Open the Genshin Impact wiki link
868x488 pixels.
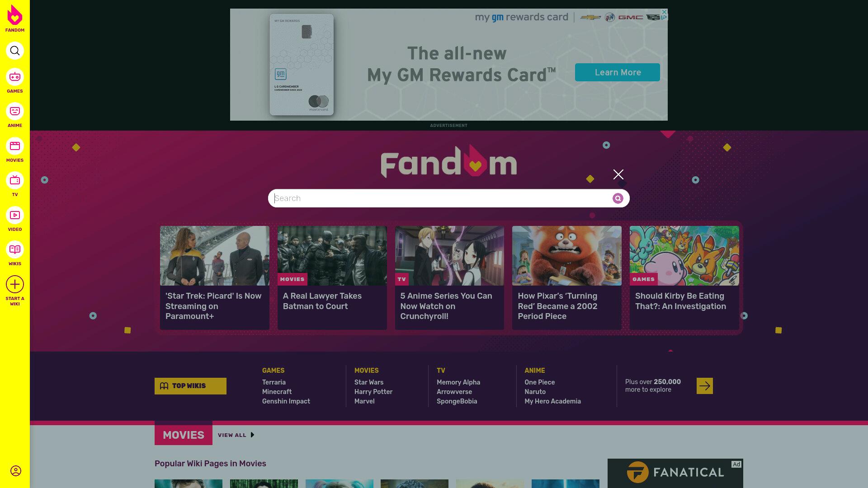pyautogui.click(x=286, y=401)
